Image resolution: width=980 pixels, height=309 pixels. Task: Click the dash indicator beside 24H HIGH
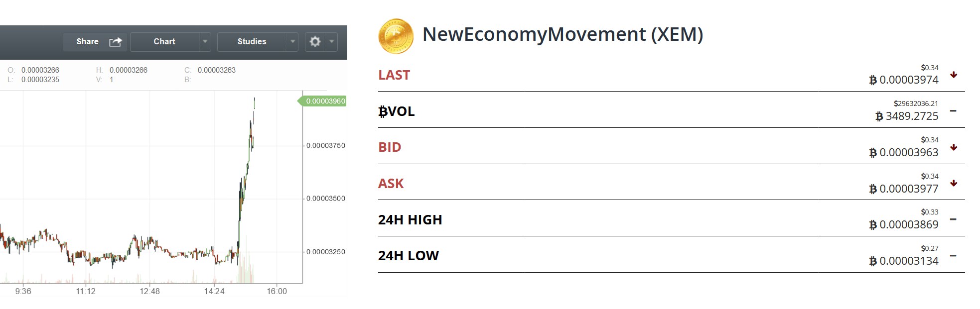tap(953, 219)
